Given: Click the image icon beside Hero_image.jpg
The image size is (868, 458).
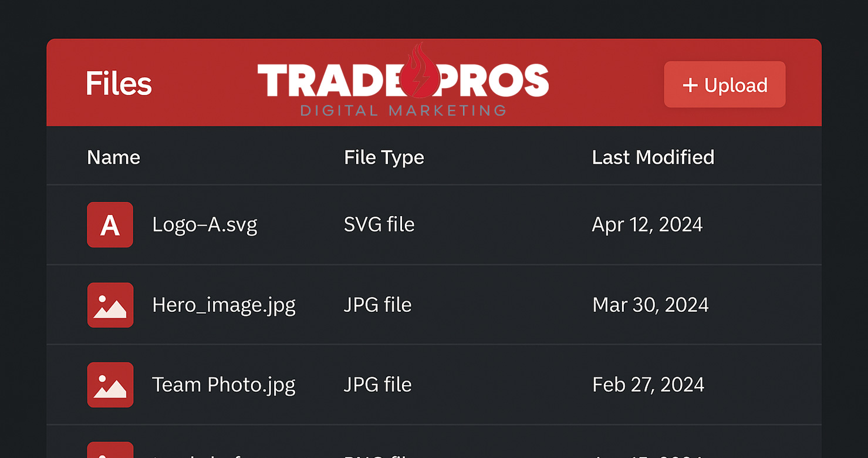Looking at the screenshot, I should coord(110,305).
